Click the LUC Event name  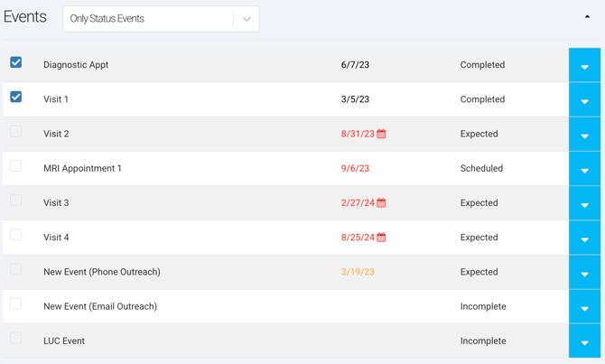click(64, 341)
